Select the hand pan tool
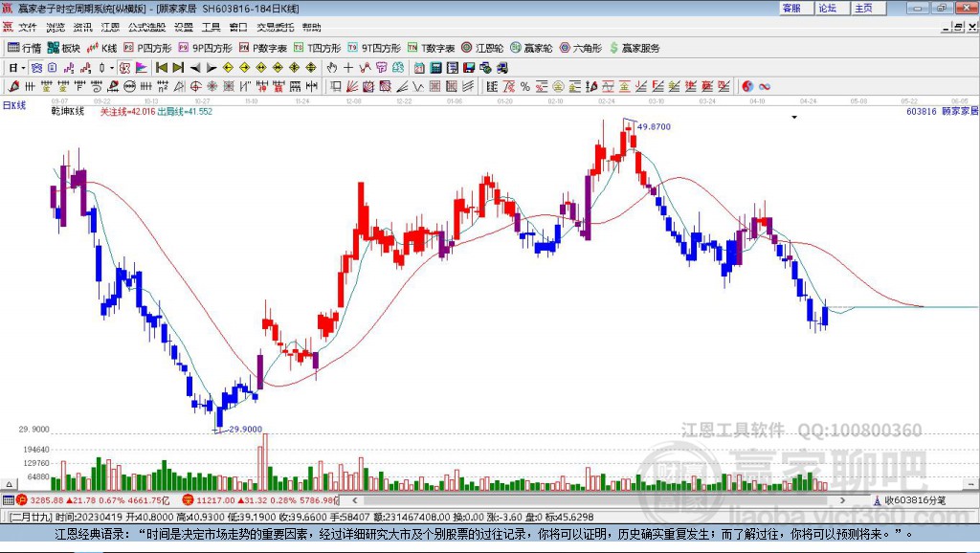Screen dimensions: 980x553 331,68
